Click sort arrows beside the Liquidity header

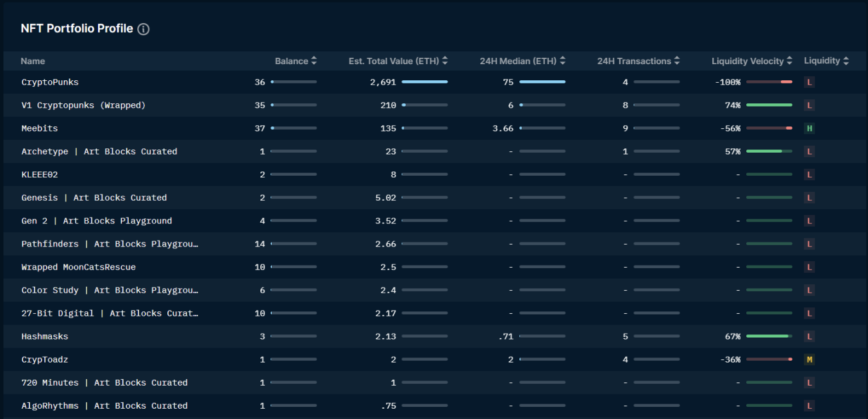click(x=846, y=61)
